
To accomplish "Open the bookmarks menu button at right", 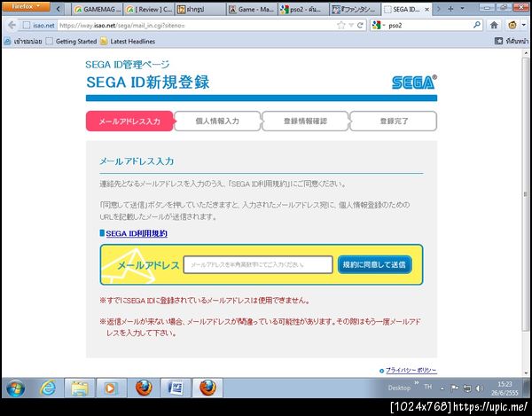I will pos(512,42).
